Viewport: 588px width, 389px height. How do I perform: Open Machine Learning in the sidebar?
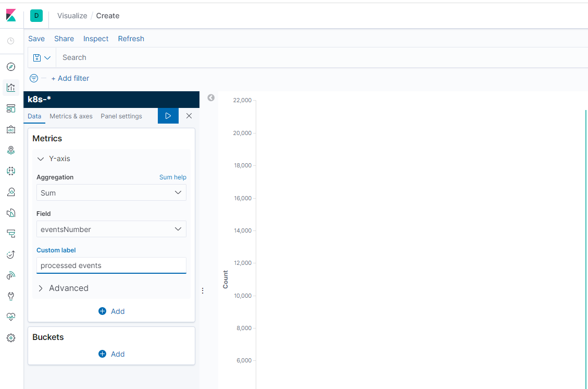tap(11, 171)
